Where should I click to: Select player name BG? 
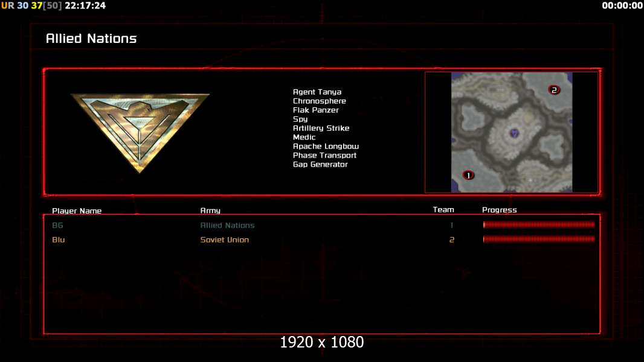tap(57, 225)
